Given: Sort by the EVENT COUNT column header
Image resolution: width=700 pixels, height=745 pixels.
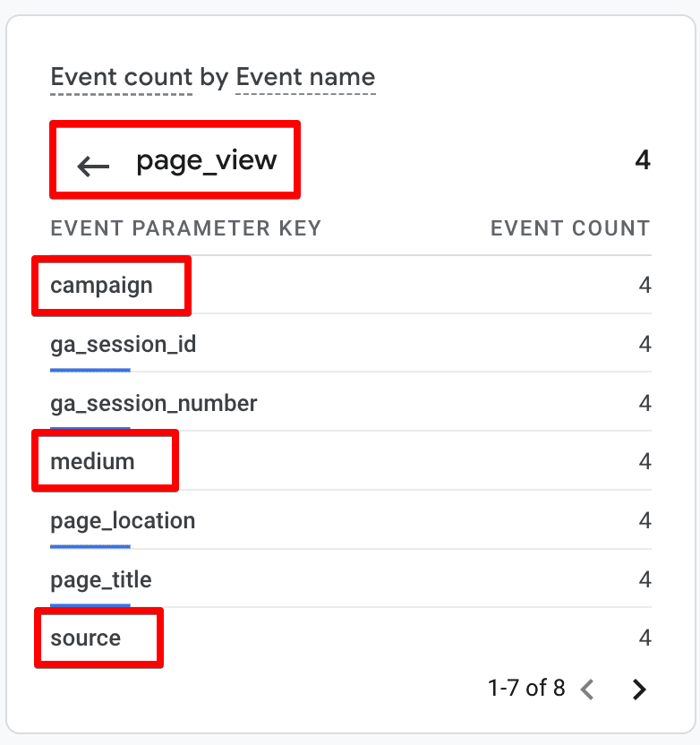Looking at the screenshot, I should pos(570,228).
